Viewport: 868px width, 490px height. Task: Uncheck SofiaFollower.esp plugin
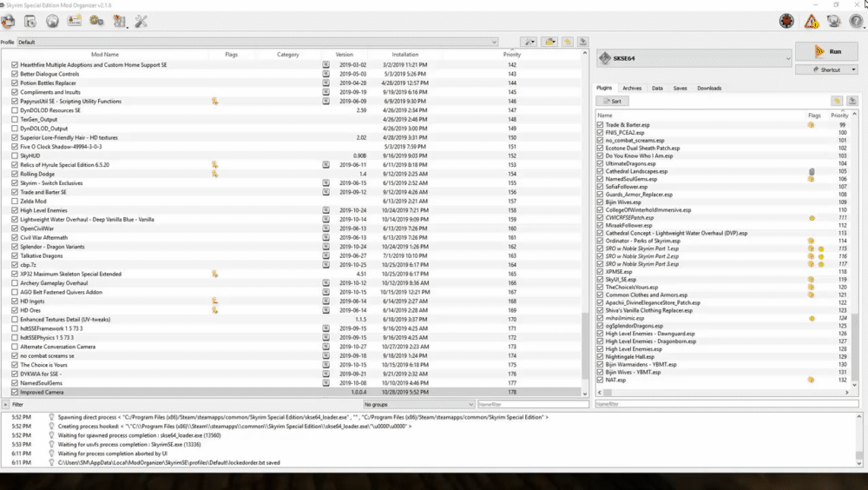600,187
